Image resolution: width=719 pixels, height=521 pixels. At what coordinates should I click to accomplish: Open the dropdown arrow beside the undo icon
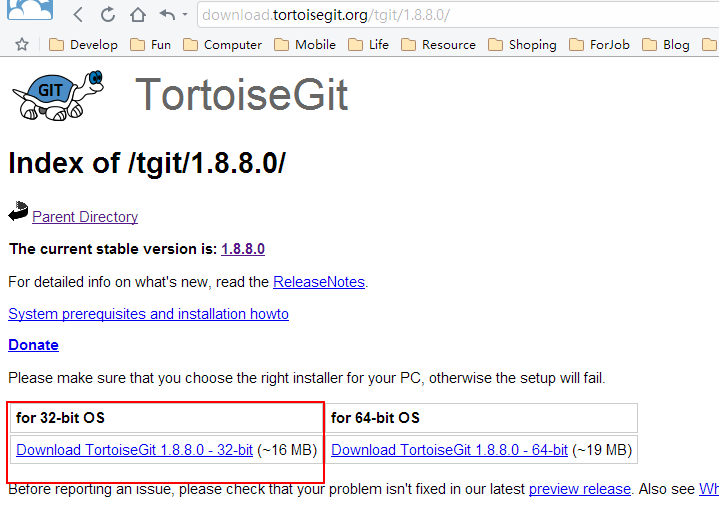[x=185, y=15]
